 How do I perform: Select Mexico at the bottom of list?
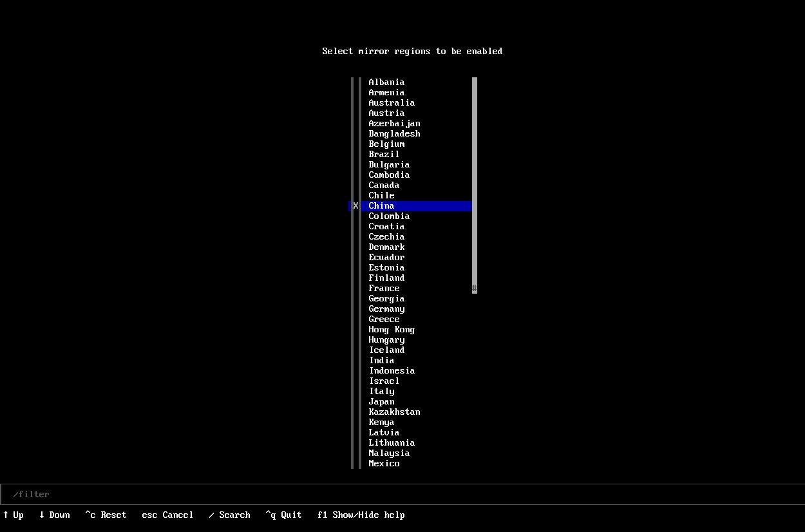[384, 464]
